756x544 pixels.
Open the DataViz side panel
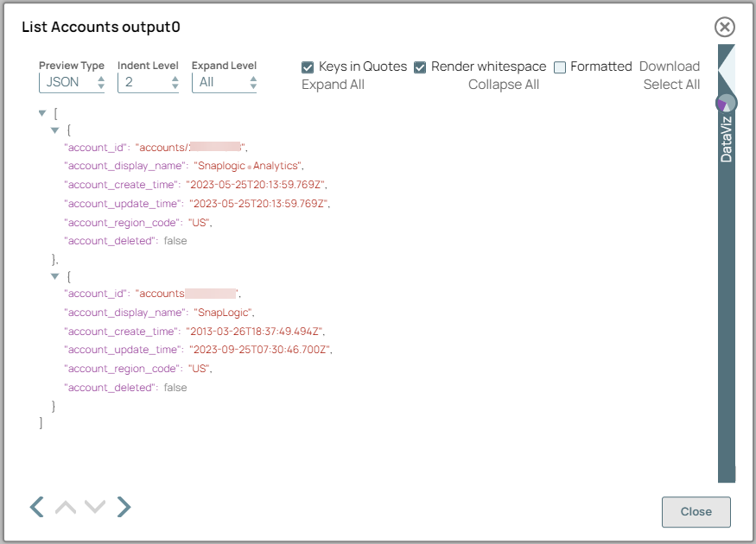(x=726, y=138)
